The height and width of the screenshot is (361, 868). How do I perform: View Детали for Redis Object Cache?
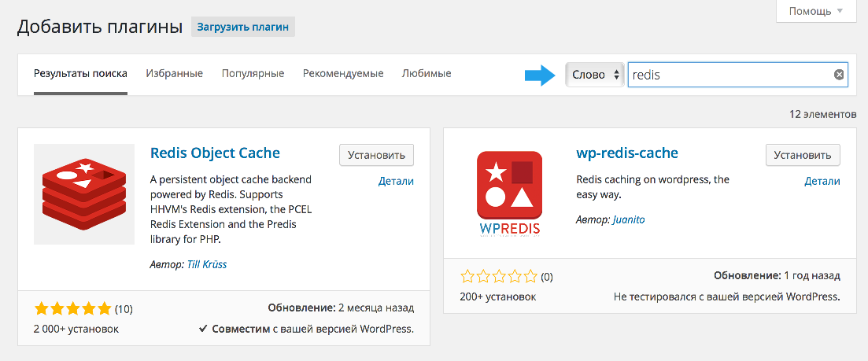tap(396, 182)
